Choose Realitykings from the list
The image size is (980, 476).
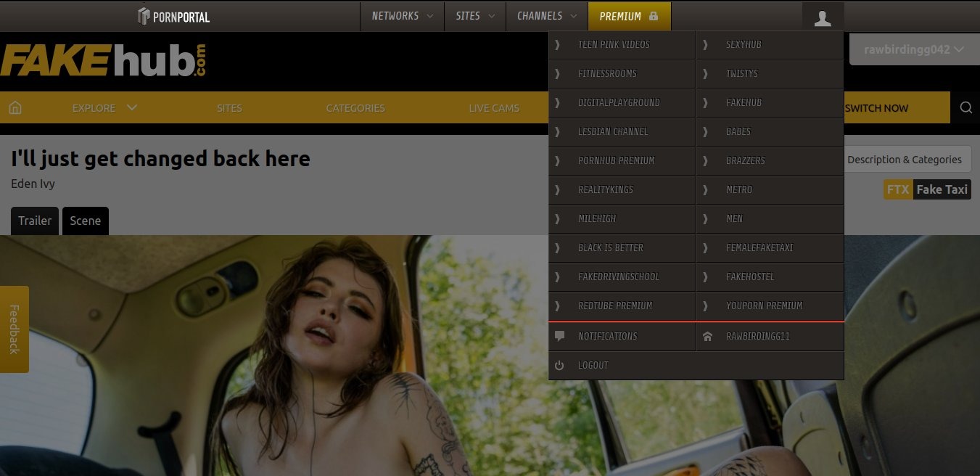pos(622,190)
